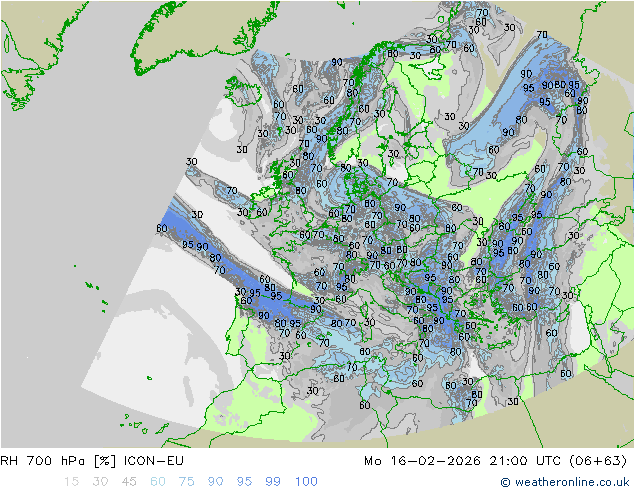Click legend value 75
Screen dimensions: 634x490
pyautogui.click(x=186, y=482)
